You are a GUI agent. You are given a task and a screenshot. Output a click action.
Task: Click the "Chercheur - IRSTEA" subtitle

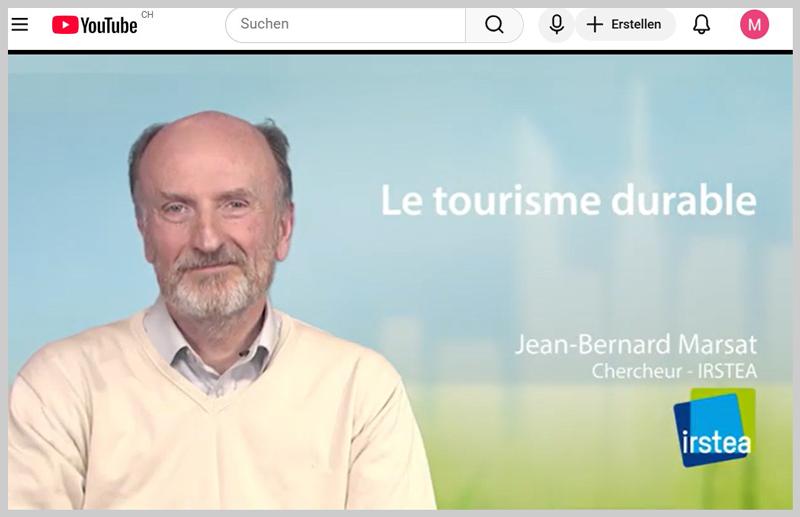(674, 371)
